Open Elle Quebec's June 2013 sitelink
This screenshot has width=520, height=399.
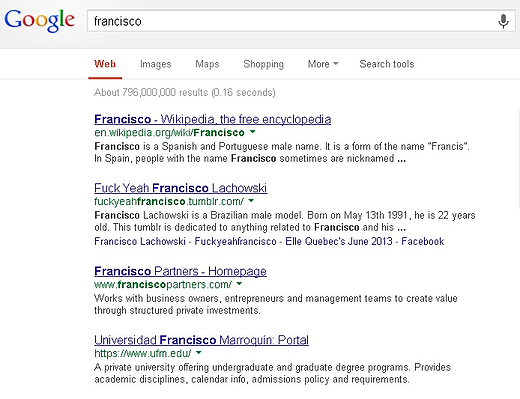coord(339,241)
